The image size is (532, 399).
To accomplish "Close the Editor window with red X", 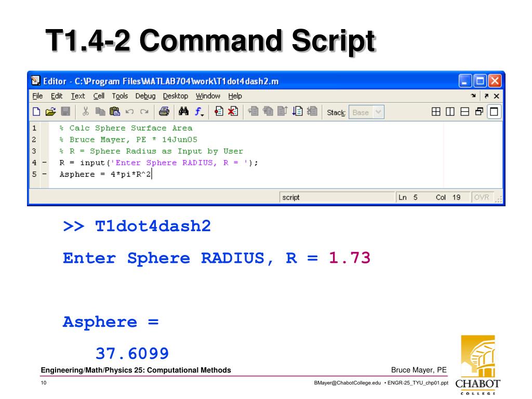I will pyautogui.click(x=495, y=81).
